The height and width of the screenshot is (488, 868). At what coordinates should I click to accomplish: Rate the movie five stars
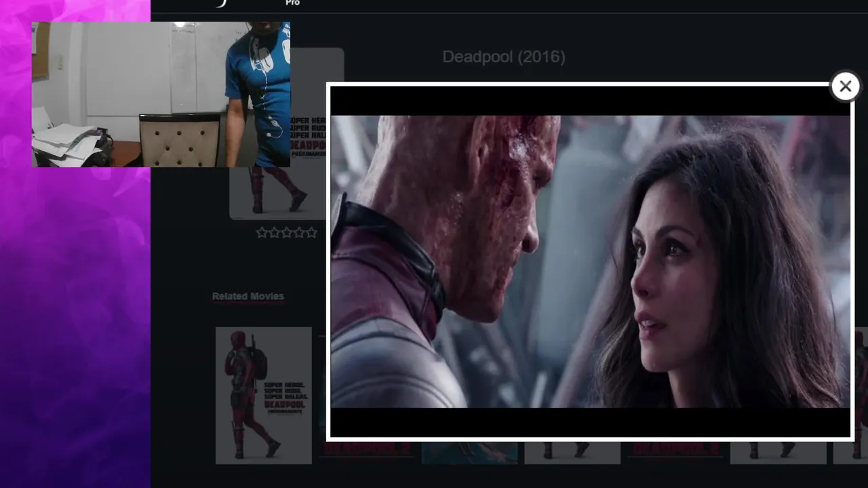click(311, 232)
